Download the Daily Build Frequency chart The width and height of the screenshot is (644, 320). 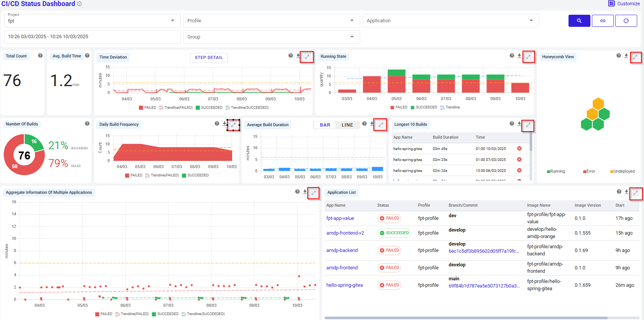(225, 124)
